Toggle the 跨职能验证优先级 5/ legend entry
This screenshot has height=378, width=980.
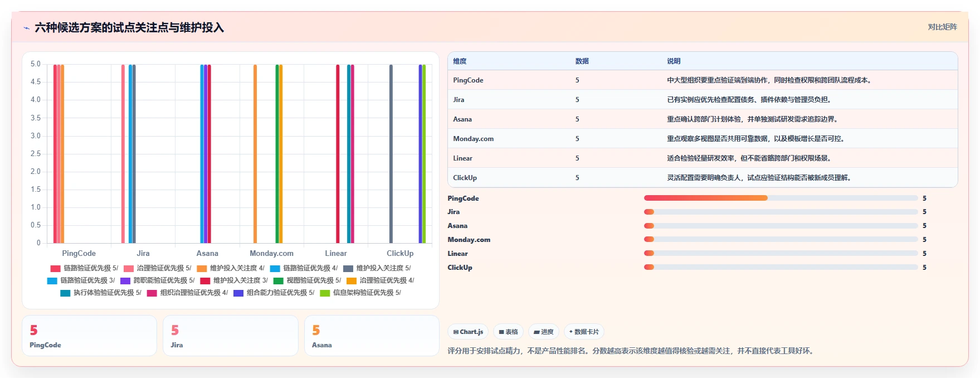pos(158,280)
